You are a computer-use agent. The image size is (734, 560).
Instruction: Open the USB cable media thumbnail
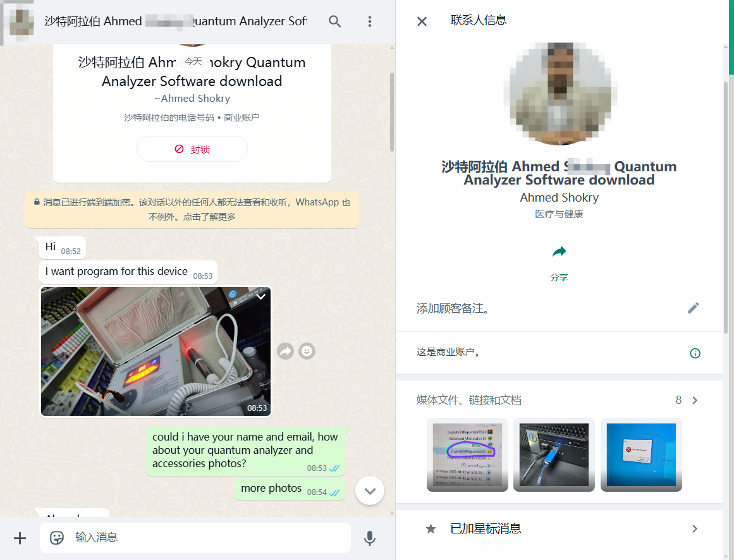tap(554, 454)
